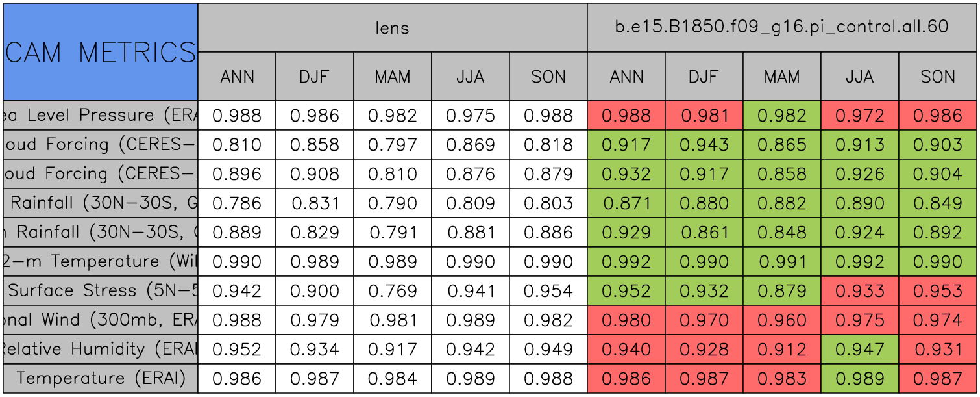980x397 pixels.
Task: Click the green 0.947 Relative Humidity cell
Action: (x=860, y=350)
